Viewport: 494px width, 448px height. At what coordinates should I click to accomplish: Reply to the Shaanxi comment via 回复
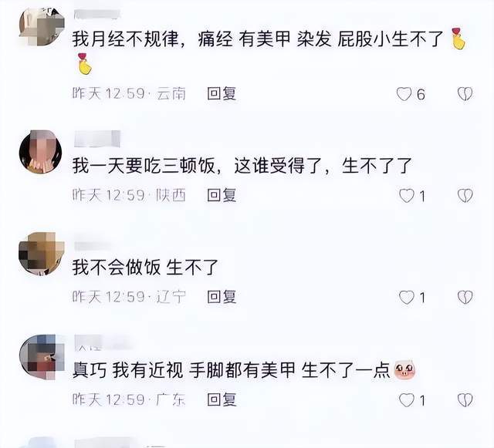tap(222, 195)
